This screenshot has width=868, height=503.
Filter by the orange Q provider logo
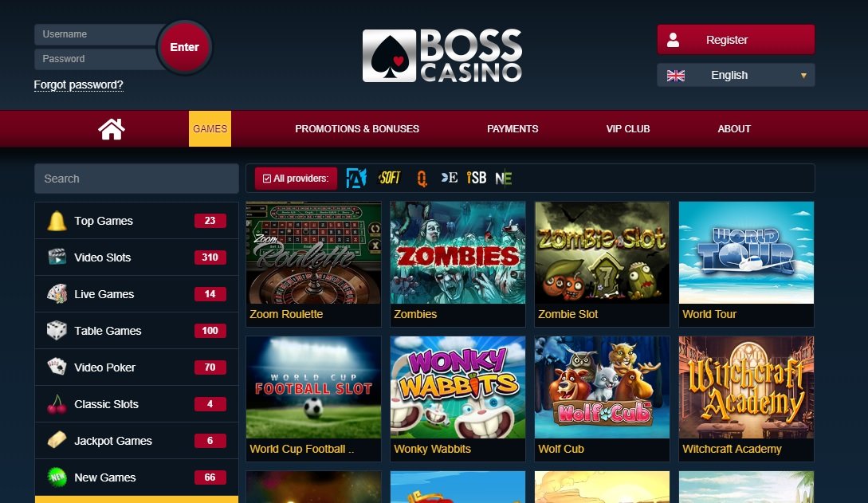[422, 179]
